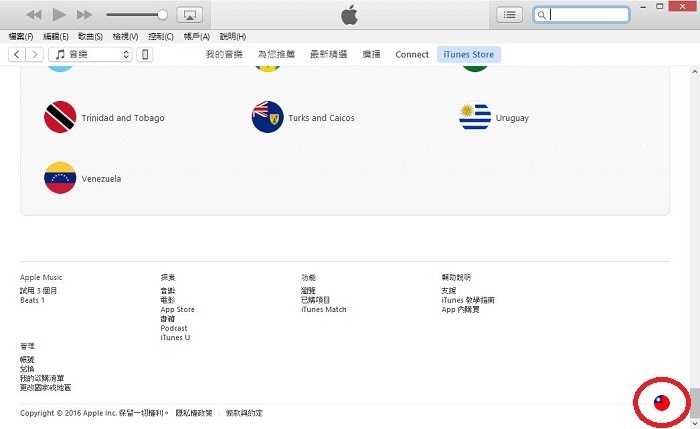The width and height of the screenshot is (700, 429).
Task: Click the Trinidad and Tobago flag icon
Action: pos(60,117)
